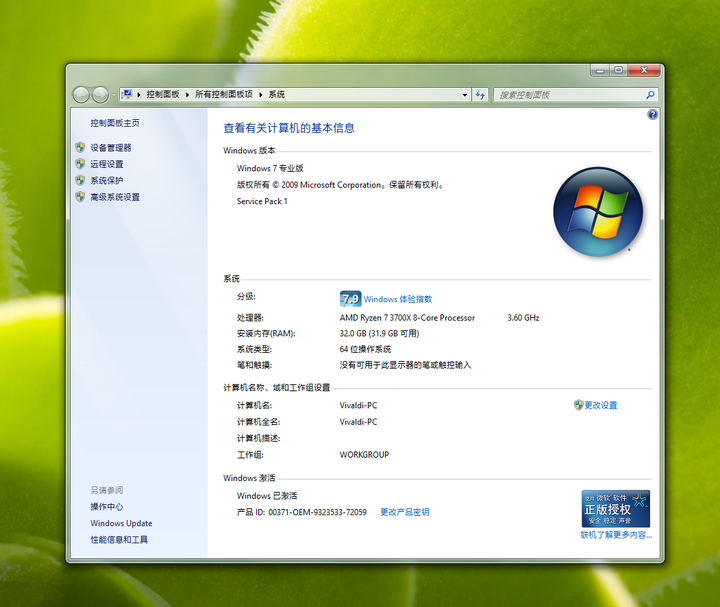Open 高级系统设置 link
This screenshot has height=607, width=720.
(x=115, y=197)
